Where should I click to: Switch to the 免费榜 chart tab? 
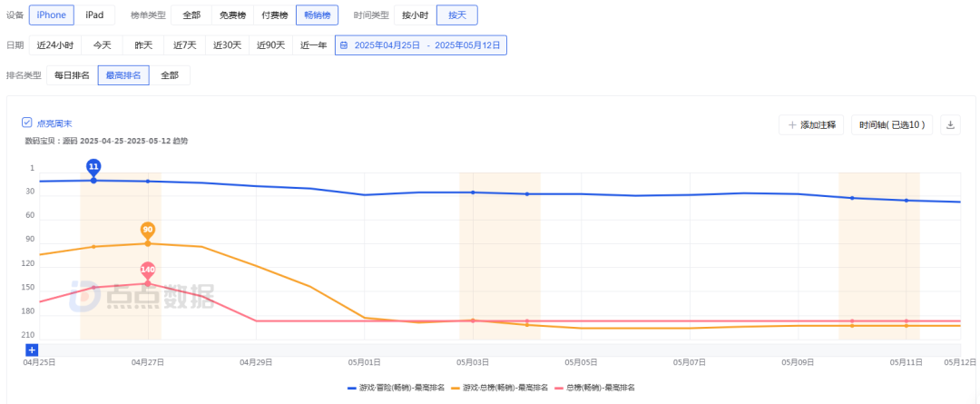[232, 15]
